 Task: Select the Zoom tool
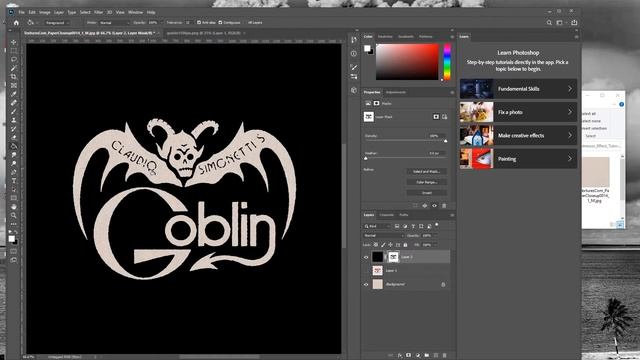13,215
